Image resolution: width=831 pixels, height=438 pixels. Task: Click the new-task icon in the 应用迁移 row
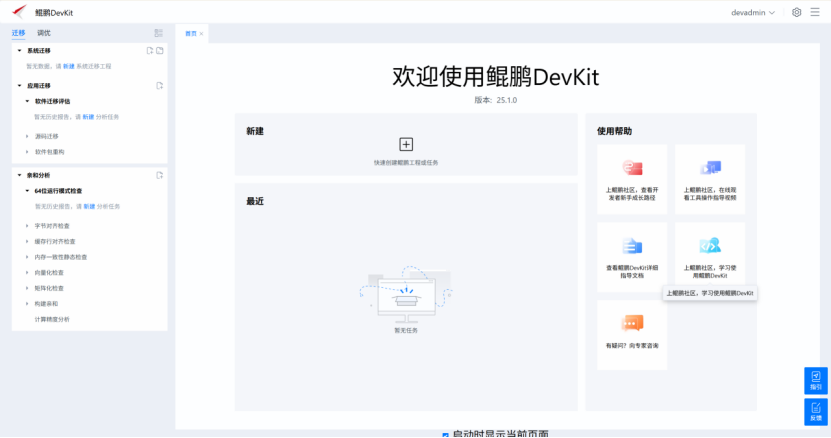click(x=160, y=85)
